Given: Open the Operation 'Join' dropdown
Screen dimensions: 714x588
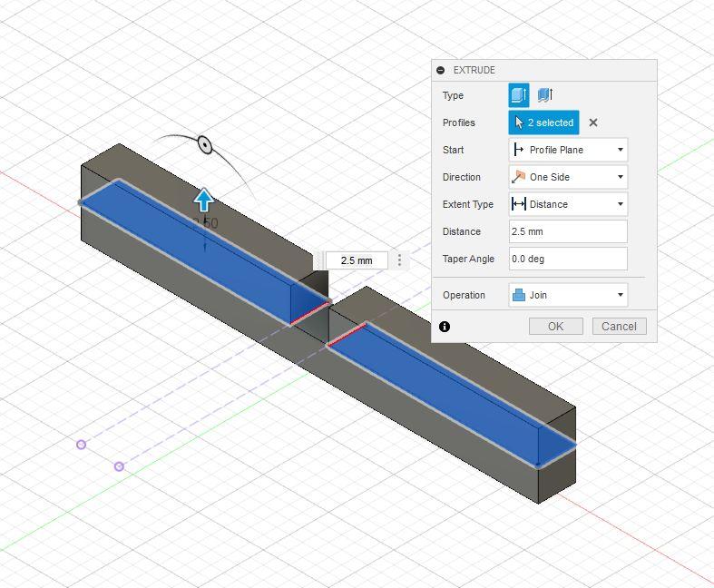Looking at the screenshot, I should point(568,295).
